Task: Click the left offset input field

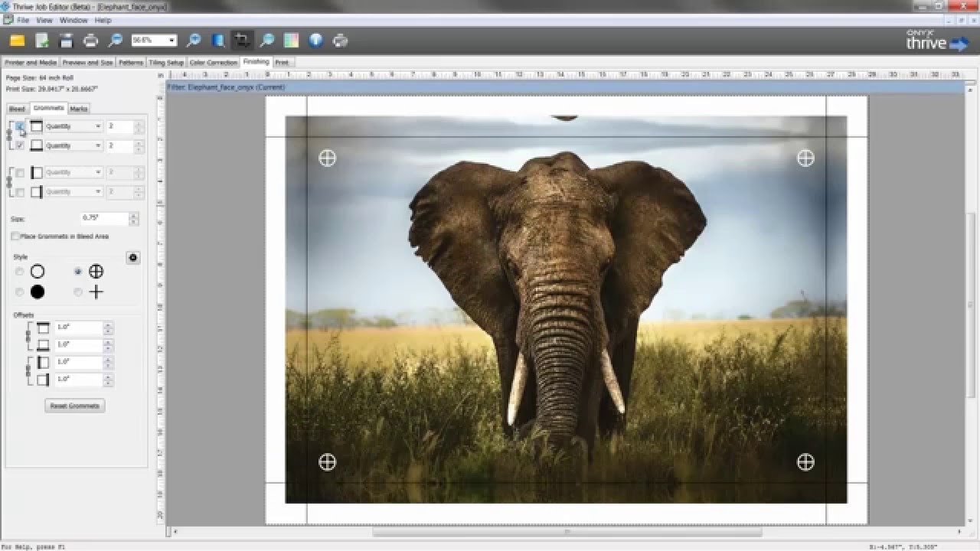Action: point(78,361)
